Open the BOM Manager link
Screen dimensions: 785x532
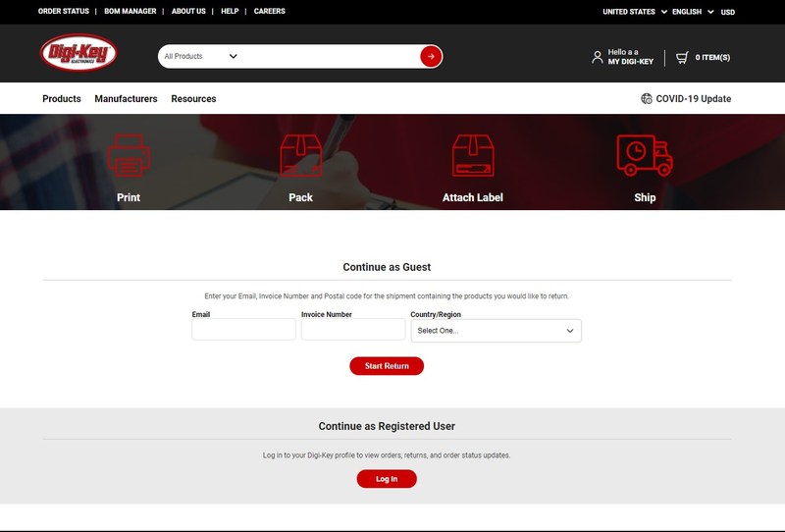point(131,11)
